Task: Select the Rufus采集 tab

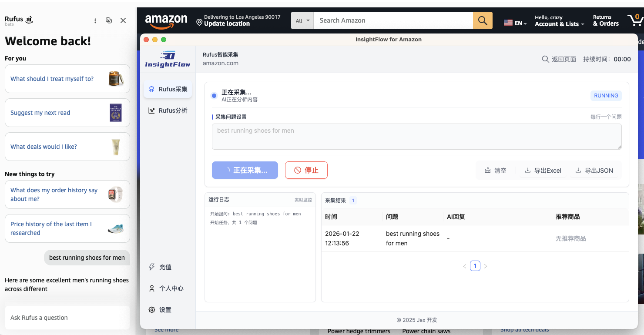Action: [x=168, y=89]
